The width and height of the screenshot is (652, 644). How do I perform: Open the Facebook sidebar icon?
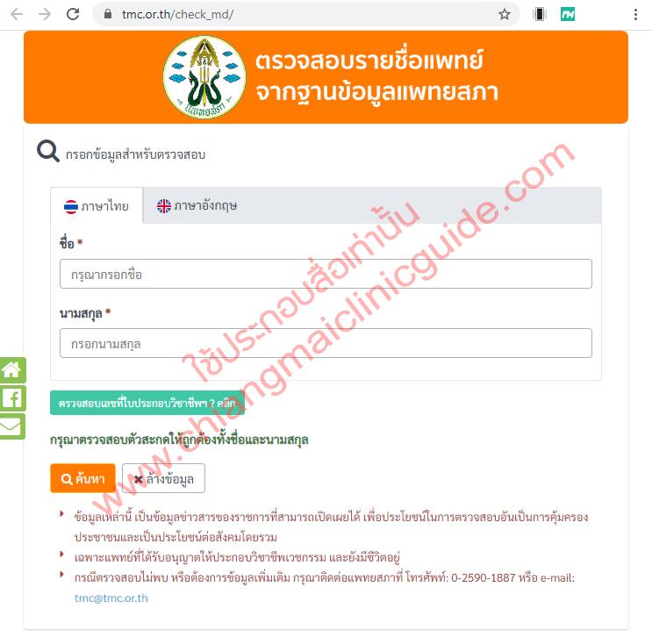[x=12, y=398]
